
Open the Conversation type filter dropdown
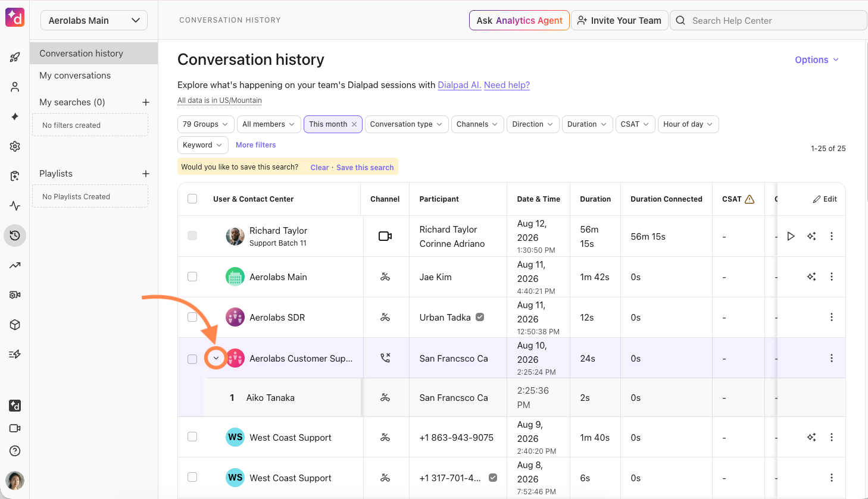point(406,124)
